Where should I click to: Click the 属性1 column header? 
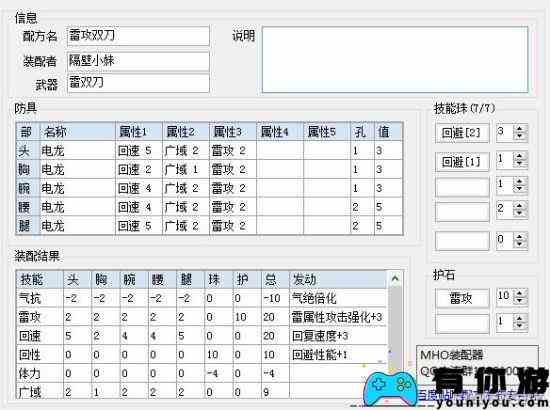pos(139,132)
